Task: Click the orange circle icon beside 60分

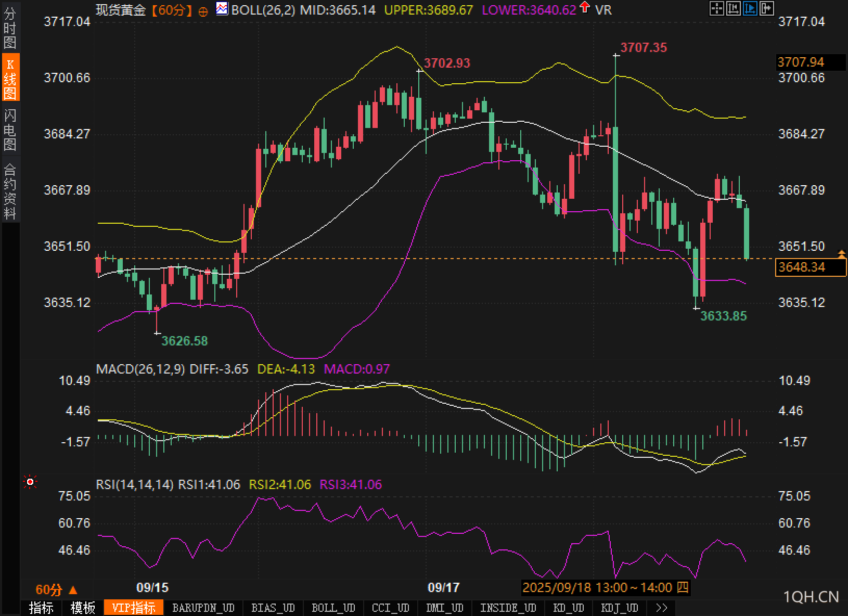Action: pos(203,11)
